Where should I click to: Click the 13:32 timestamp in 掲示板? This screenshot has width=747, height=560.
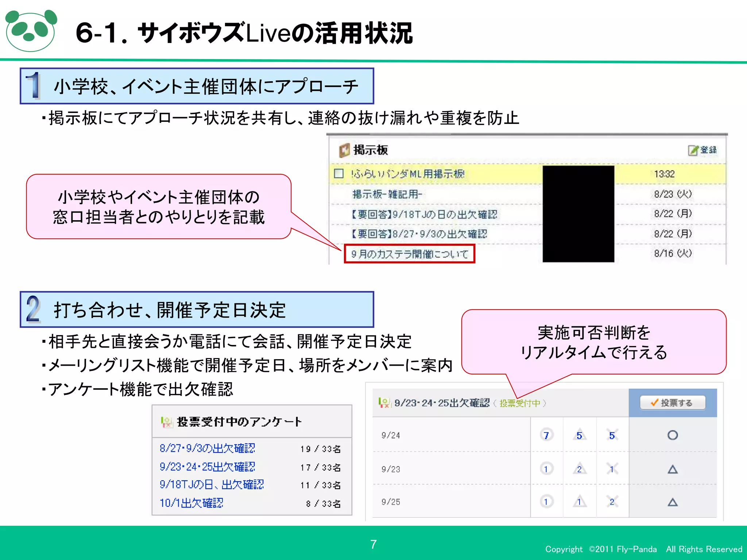tap(664, 174)
